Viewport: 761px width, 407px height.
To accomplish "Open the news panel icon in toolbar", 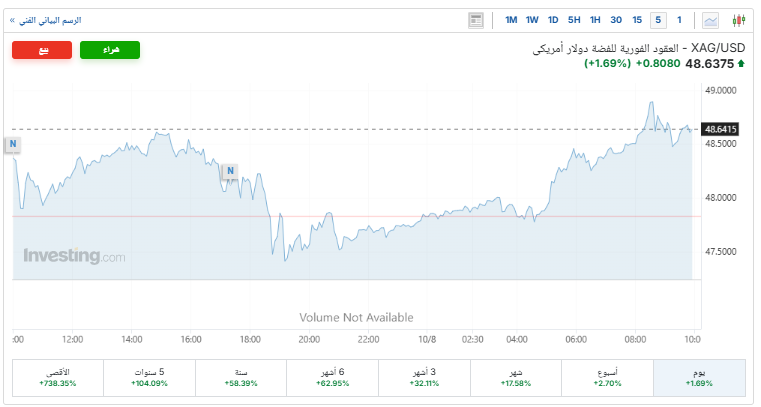I will (476, 20).
